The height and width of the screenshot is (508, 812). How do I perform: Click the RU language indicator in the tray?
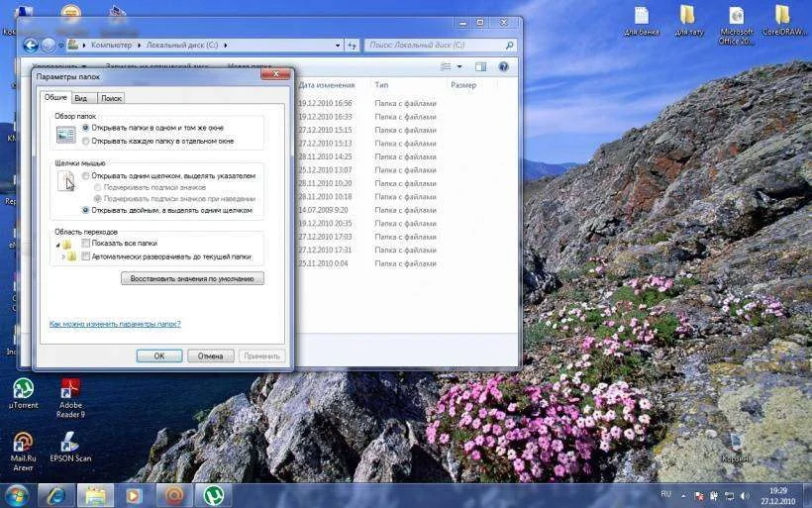(x=666, y=494)
